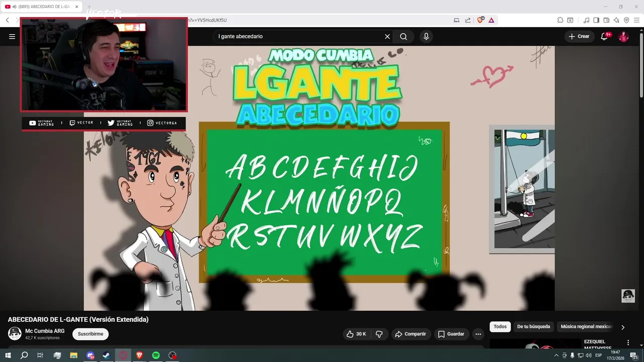Select the De tu búsqueda chip
Image resolution: width=644 pixels, height=362 pixels.
point(533,327)
